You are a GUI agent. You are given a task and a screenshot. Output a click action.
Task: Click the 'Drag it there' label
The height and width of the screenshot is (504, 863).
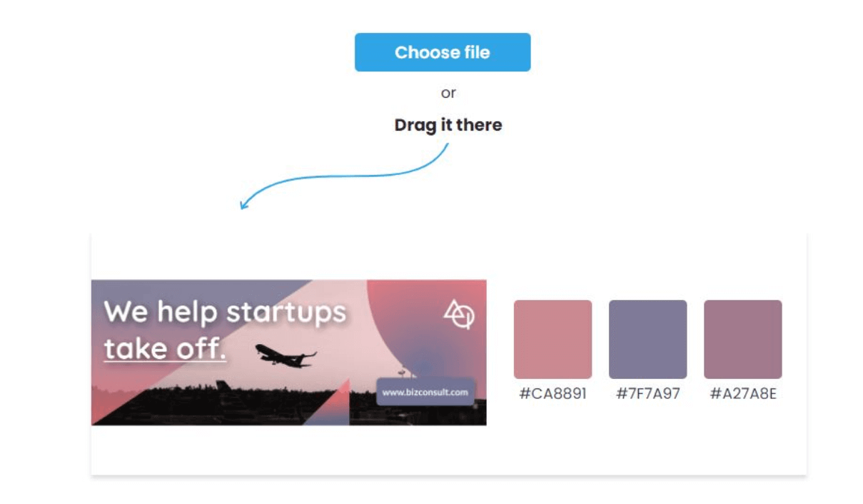coord(449,124)
